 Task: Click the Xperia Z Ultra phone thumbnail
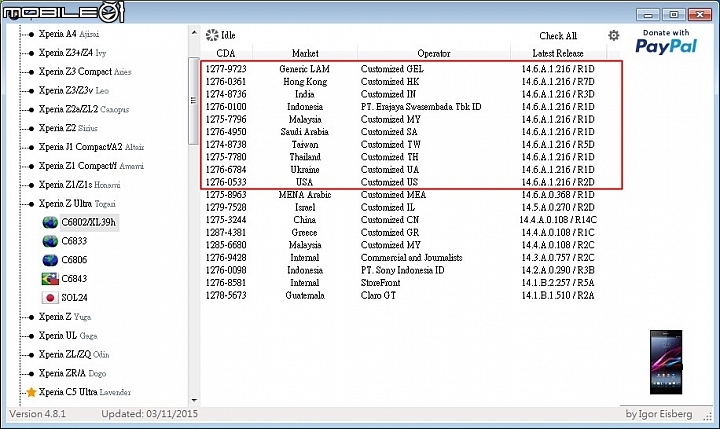point(666,362)
